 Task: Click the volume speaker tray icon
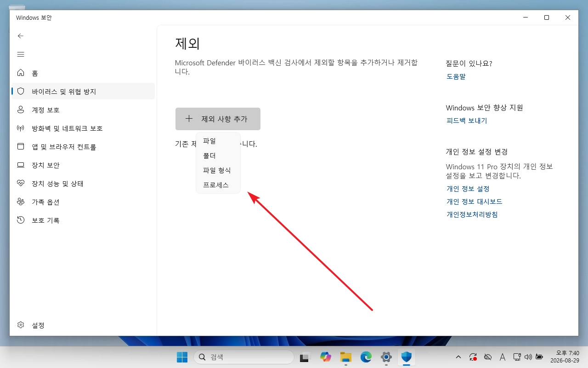(x=528, y=357)
